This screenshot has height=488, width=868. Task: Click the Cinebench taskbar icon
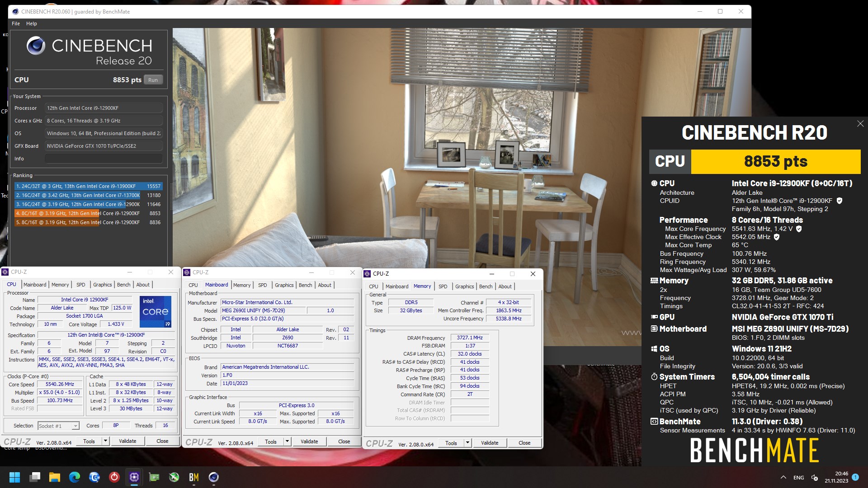(x=214, y=477)
